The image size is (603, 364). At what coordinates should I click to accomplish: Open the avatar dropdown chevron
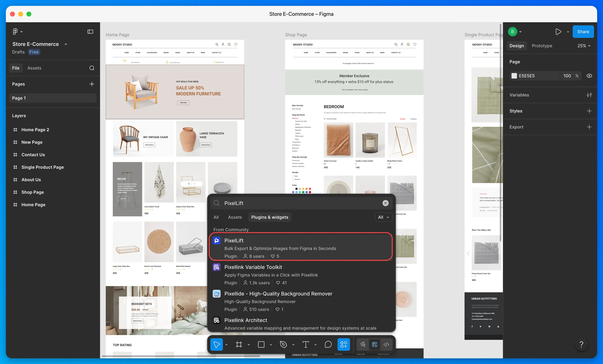(x=520, y=31)
